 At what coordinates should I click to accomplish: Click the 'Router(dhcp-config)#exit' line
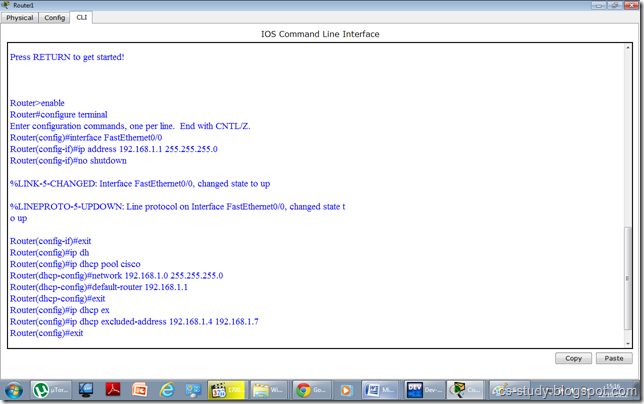[58, 298]
